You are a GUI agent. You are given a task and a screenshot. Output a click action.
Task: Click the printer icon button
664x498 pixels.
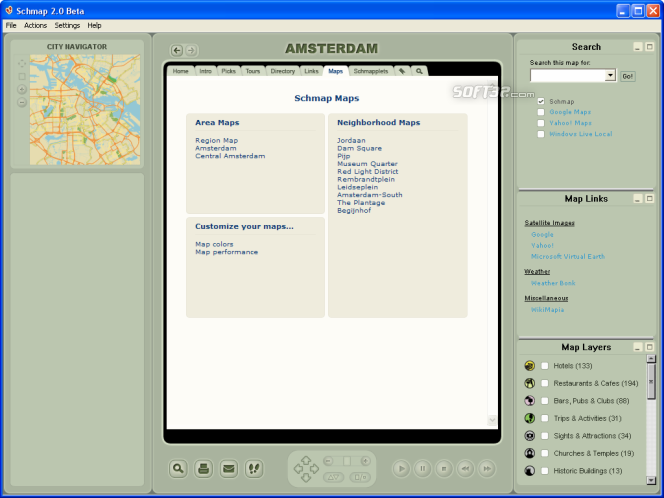[204, 469]
